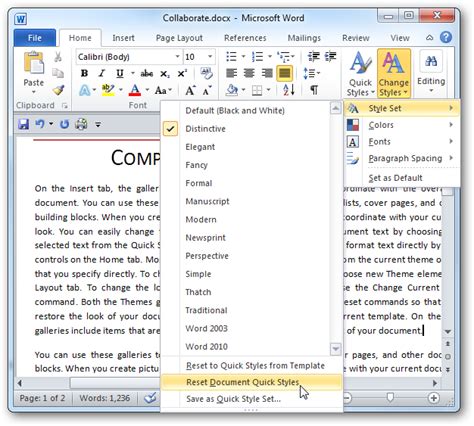
Task: Click the Words: 1,236 status indicator
Action: tap(105, 398)
